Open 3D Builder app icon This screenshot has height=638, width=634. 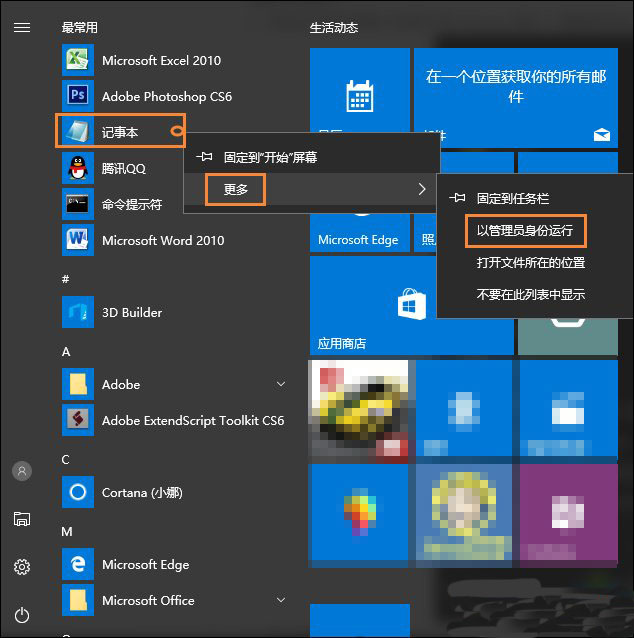click(x=78, y=312)
